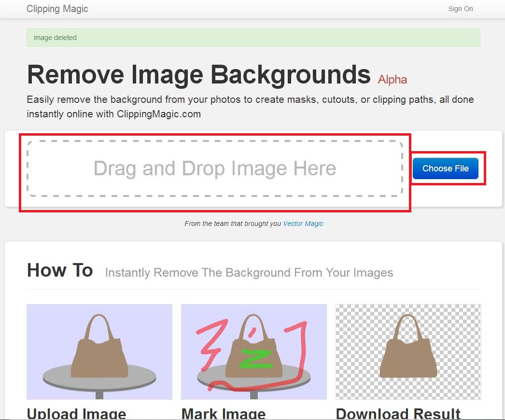Click the 'Image deleted' notification bar
The width and height of the screenshot is (505, 420).
point(253,38)
